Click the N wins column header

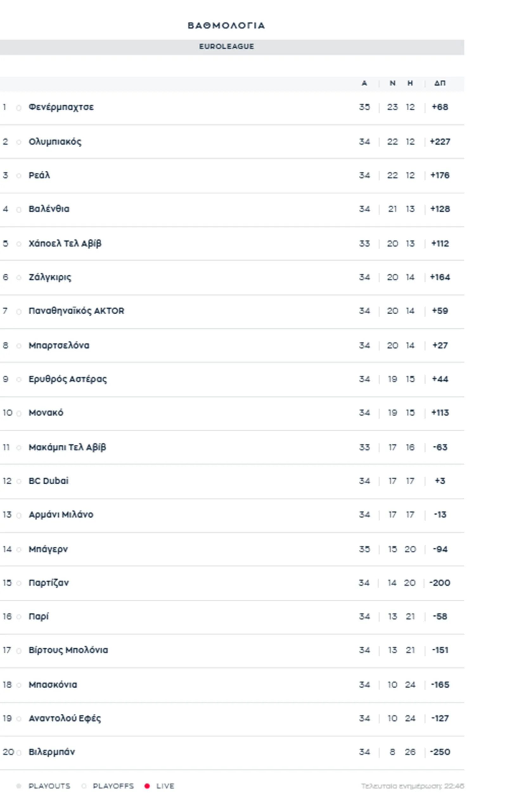point(392,83)
